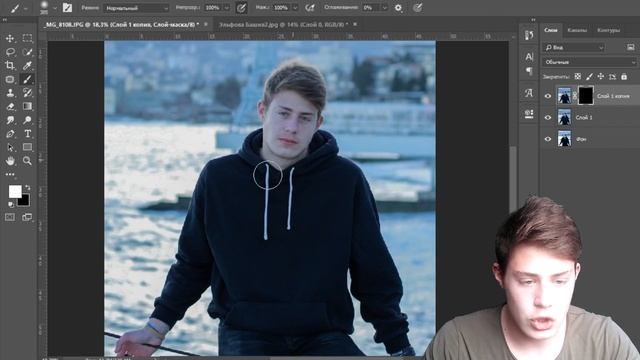This screenshot has width=640, height=360.
Task: Select the Rectangular Marquee tool
Action: pos(27,38)
